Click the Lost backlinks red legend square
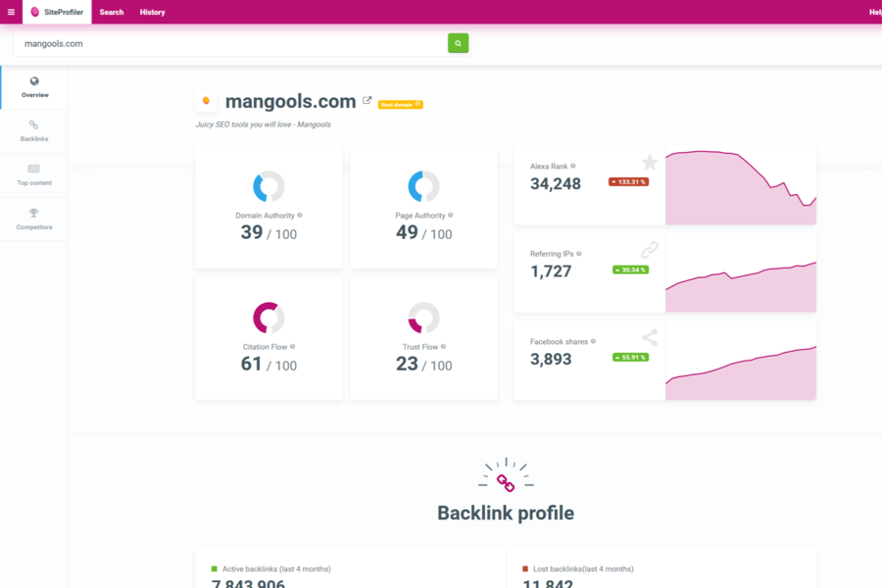 click(525, 568)
